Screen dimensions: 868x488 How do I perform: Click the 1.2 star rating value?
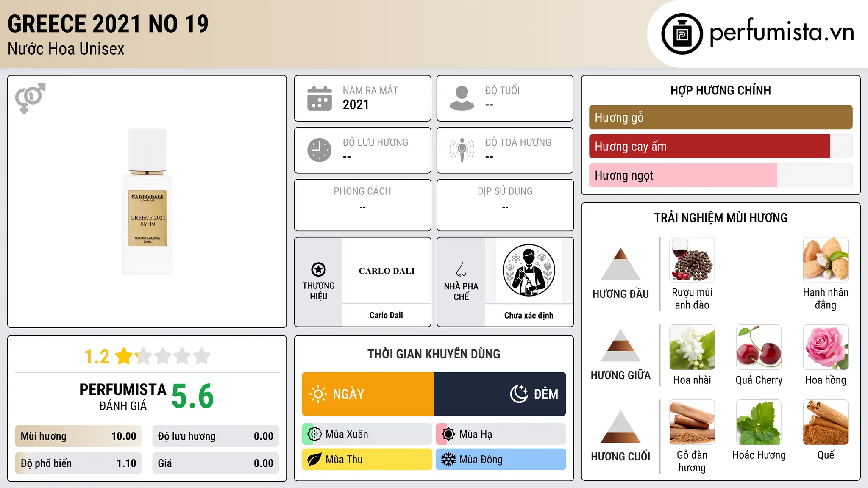(x=97, y=357)
